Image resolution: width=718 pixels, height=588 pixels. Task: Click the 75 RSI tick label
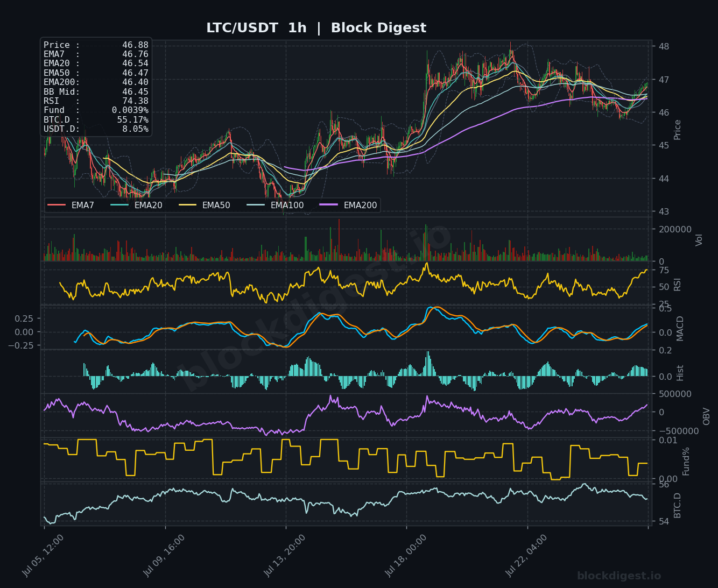tap(664, 270)
